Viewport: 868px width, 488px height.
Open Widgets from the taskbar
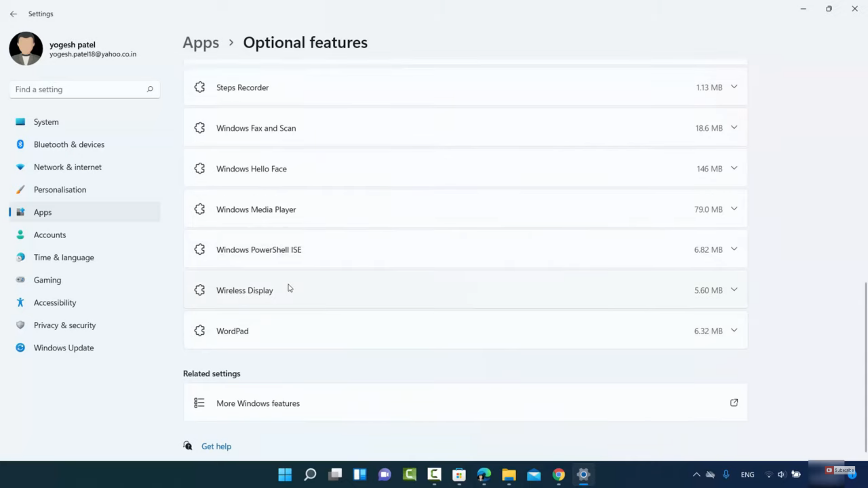(x=360, y=474)
